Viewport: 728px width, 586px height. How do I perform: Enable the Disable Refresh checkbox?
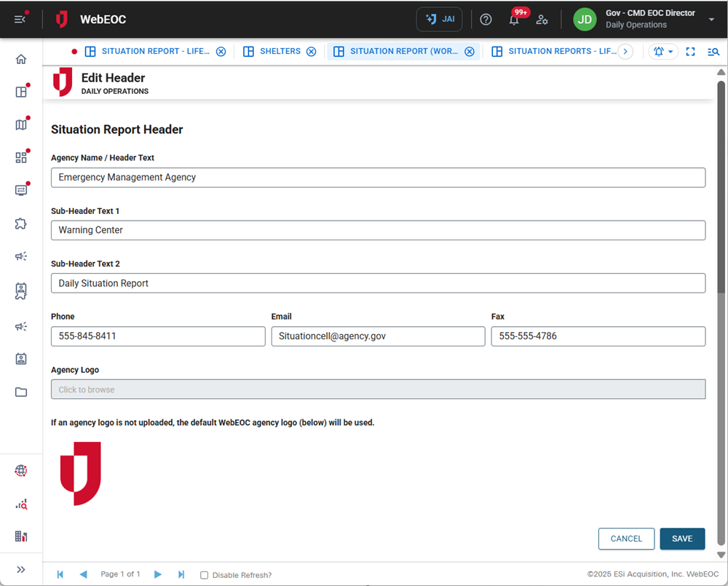tap(205, 575)
